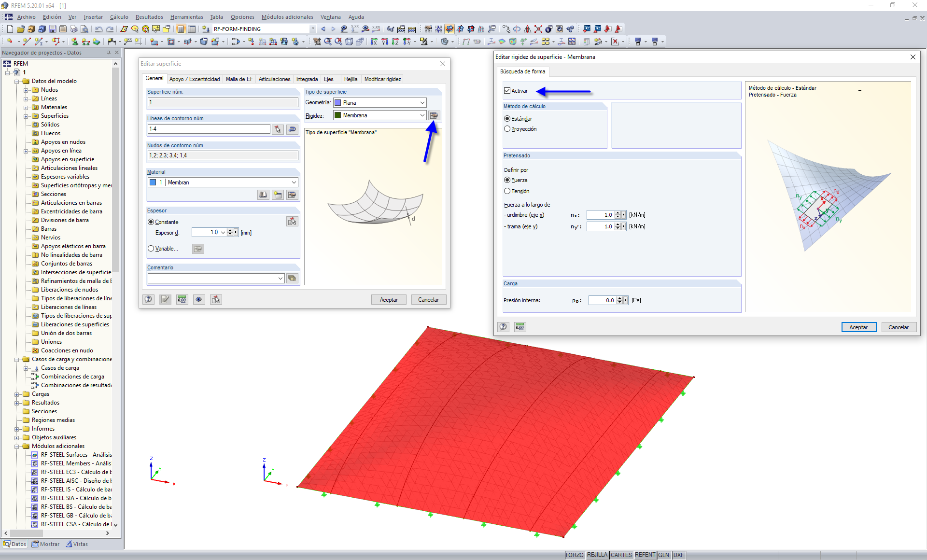Select the Proyección calculation method

[x=507, y=129]
